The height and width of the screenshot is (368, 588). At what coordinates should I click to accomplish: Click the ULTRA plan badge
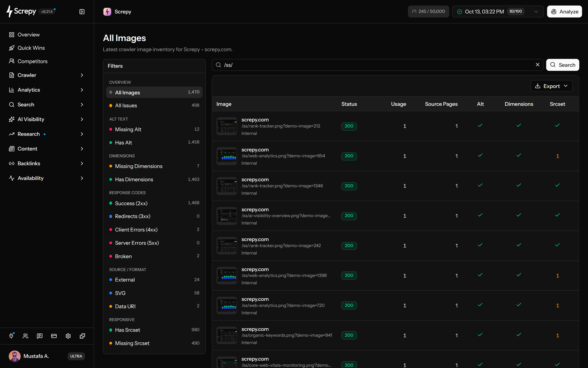click(76, 356)
